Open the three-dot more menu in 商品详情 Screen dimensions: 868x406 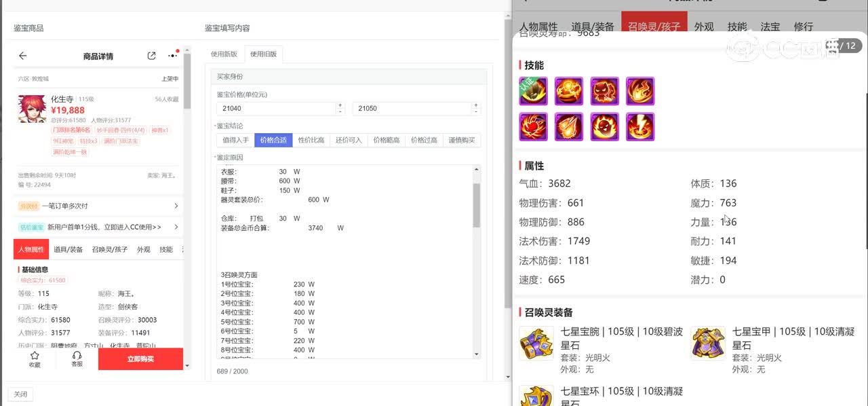[173, 56]
